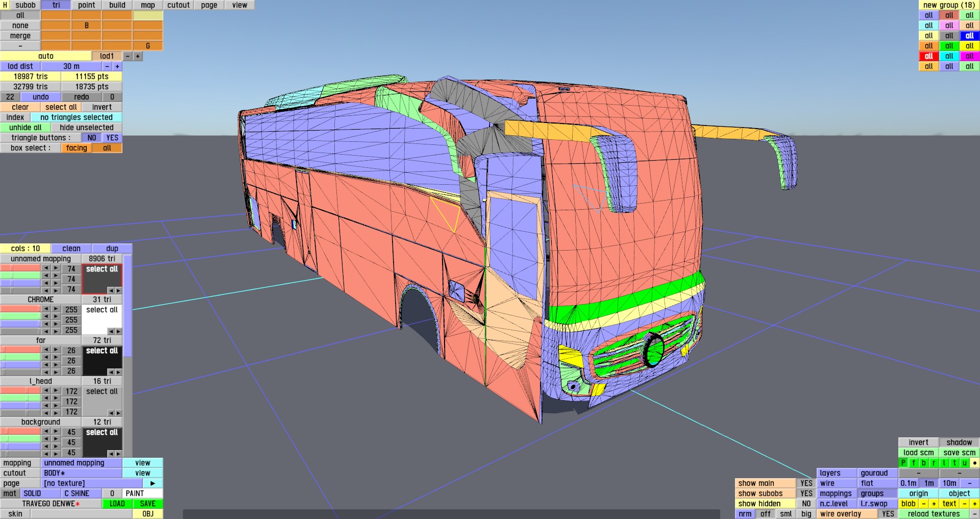Open the page tab in the top bar
Viewport: 980px width, 519px height.
point(209,5)
